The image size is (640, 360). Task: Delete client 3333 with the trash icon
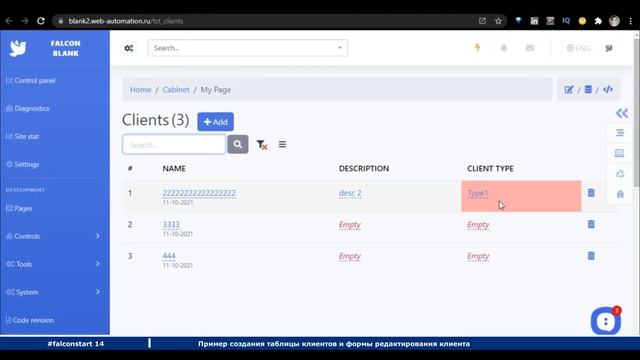click(591, 224)
